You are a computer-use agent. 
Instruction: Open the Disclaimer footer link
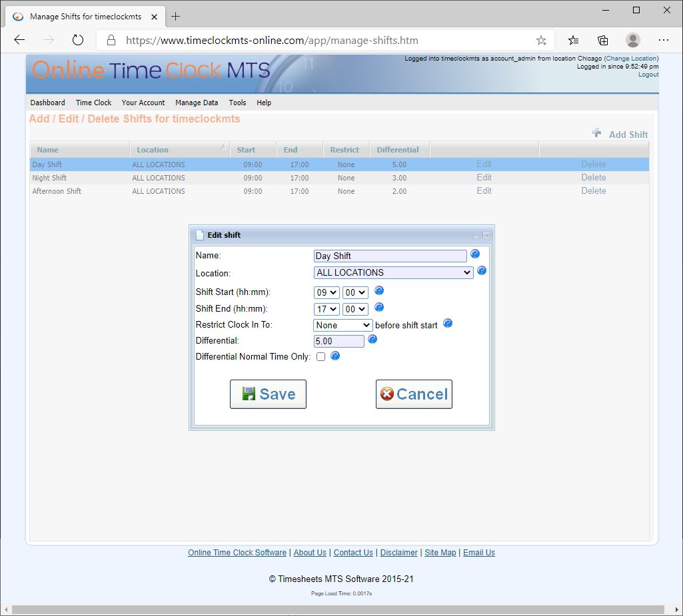pos(398,553)
